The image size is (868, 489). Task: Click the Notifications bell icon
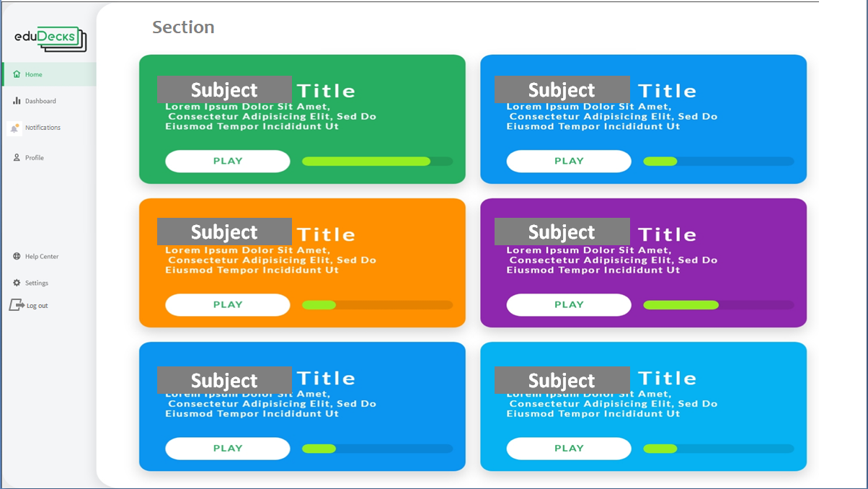click(x=14, y=128)
